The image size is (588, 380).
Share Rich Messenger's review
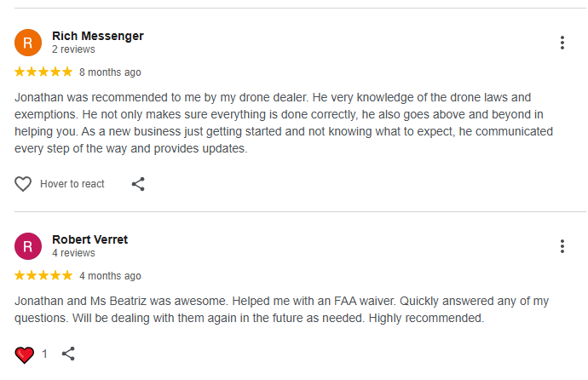point(138,184)
